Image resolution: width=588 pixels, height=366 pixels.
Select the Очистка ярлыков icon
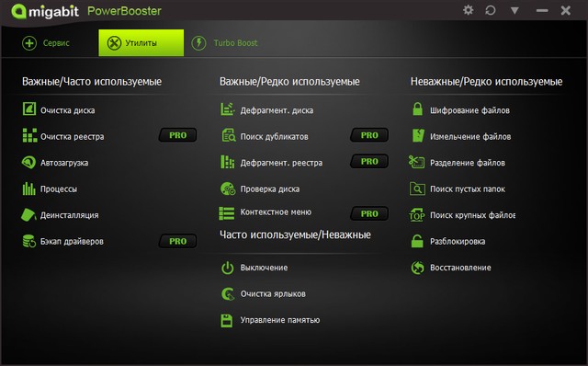pos(227,293)
